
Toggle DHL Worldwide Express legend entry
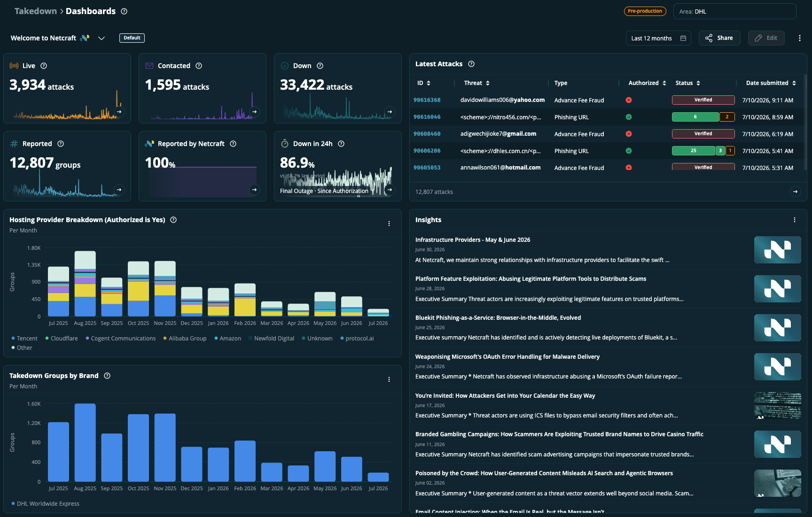click(46, 503)
